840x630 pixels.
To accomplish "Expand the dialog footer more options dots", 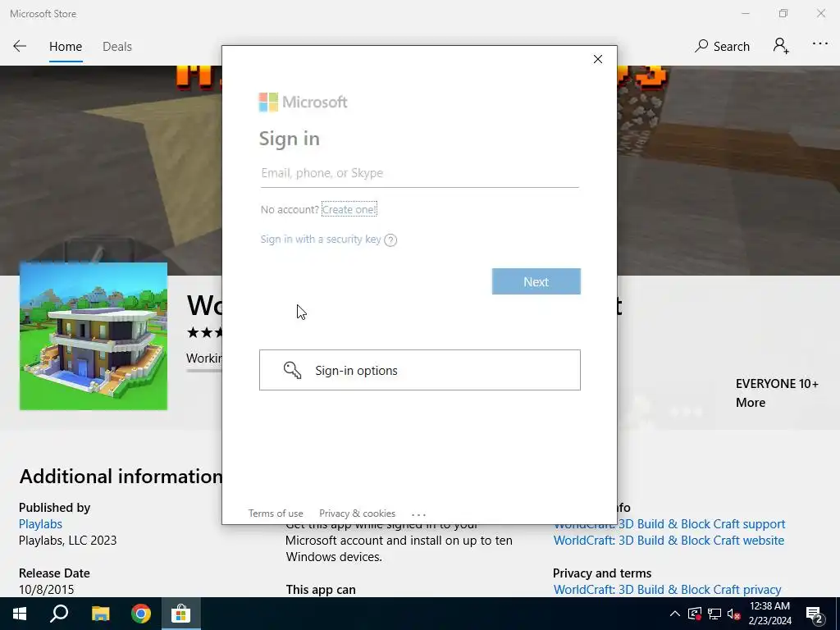I will [418, 514].
